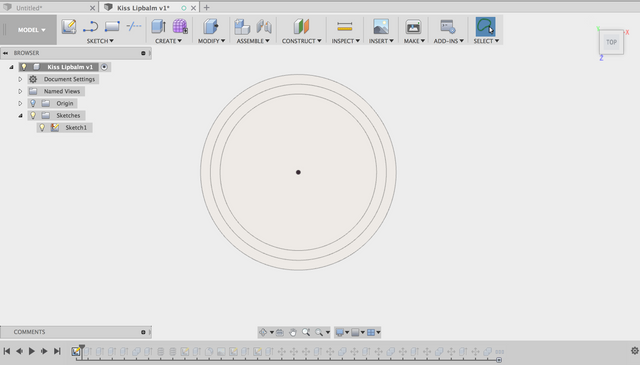Click the timeline rollback marker handle

point(82,347)
